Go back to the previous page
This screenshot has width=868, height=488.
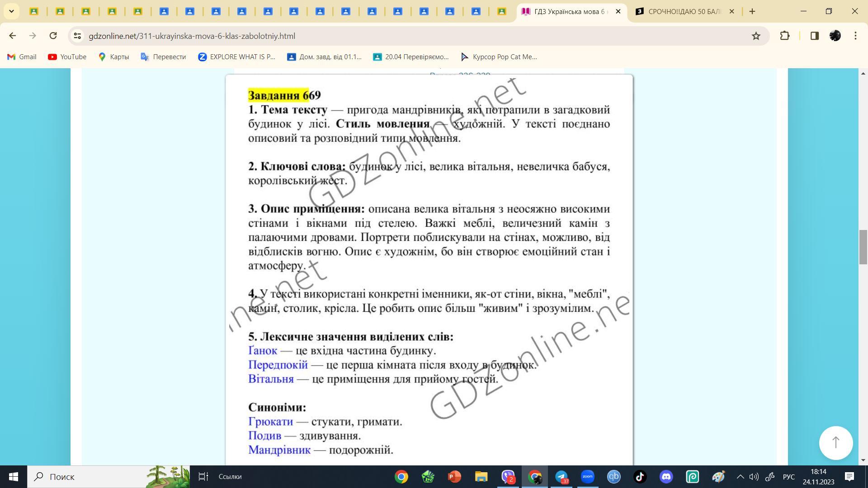(x=13, y=36)
